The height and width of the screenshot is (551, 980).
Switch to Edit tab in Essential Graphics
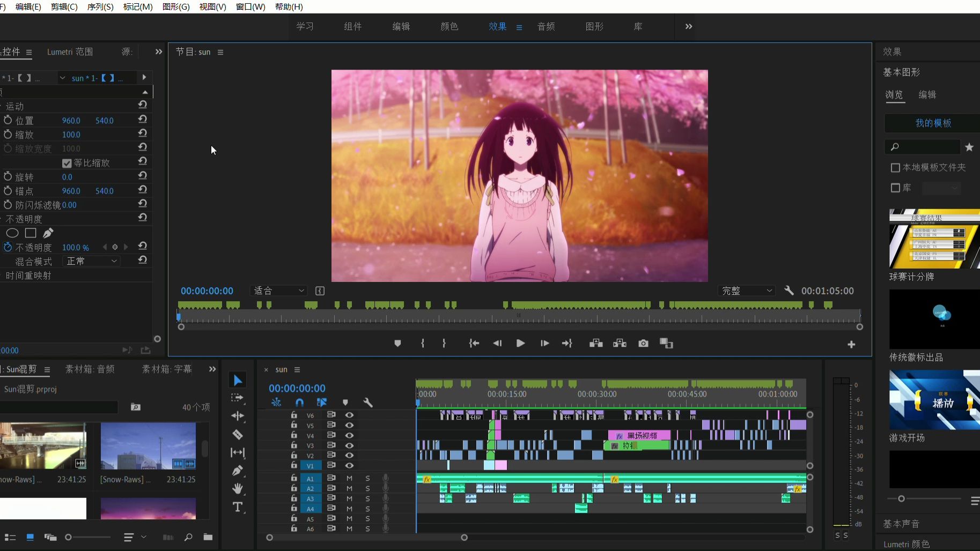click(927, 94)
